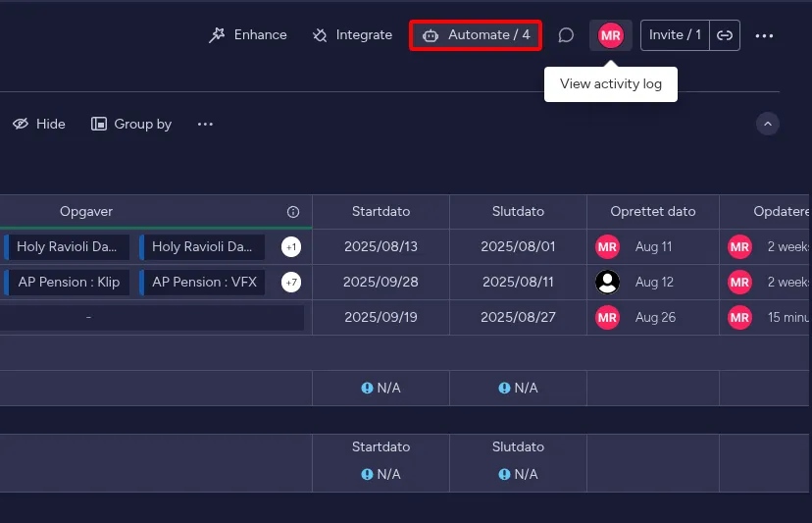
Task: Open top-right three-dots board menu
Action: (765, 35)
